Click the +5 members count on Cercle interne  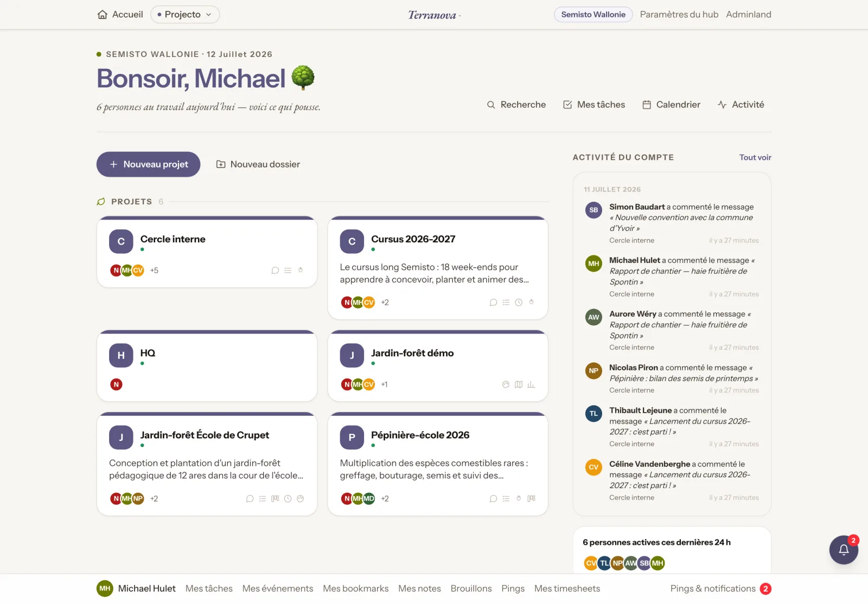[155, 271]
